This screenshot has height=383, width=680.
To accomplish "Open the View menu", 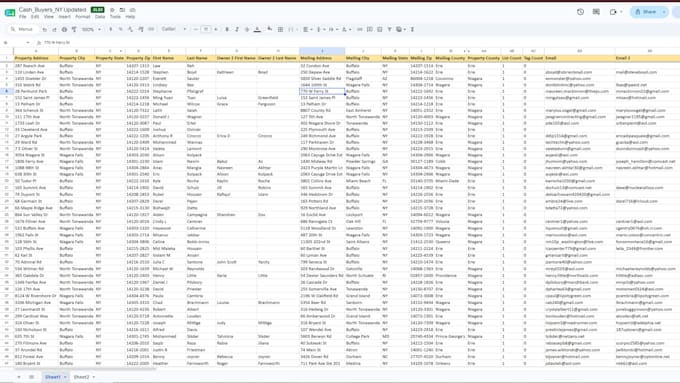I will click(49, 16).
